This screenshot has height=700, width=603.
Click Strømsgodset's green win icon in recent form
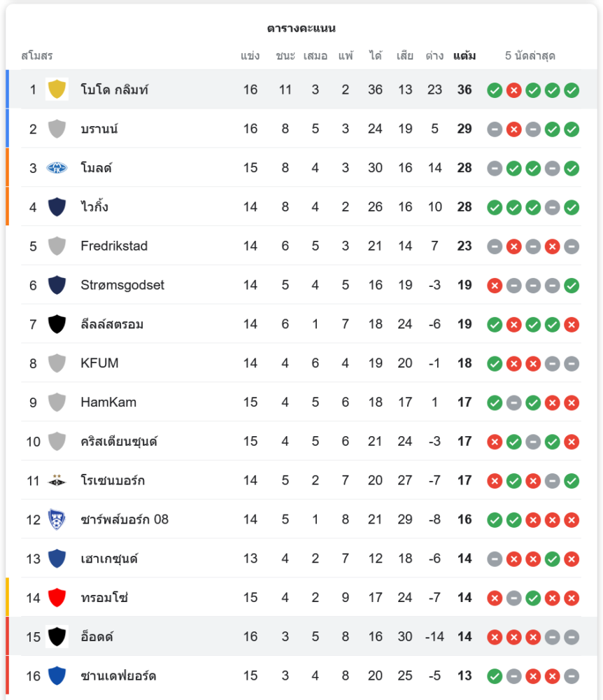572,286
